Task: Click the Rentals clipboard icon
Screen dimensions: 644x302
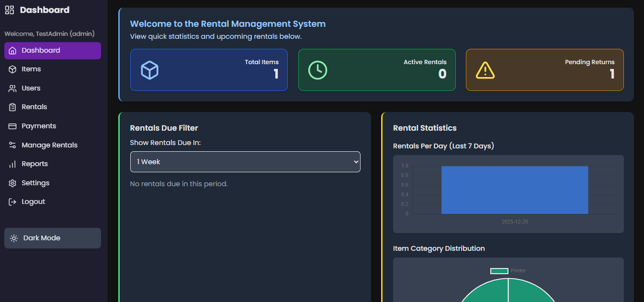Action: [12, 107]
